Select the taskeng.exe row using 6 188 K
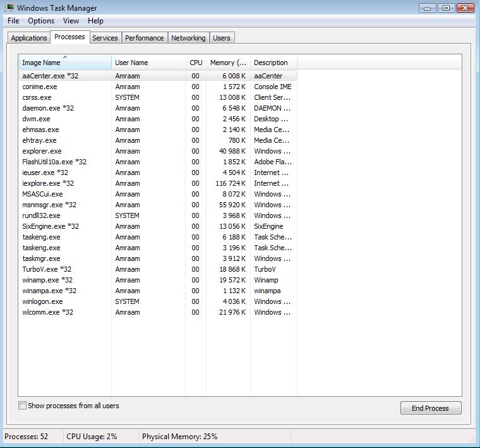Image resolution: width=480 pixels, height=448 pixels. (158, 237)
